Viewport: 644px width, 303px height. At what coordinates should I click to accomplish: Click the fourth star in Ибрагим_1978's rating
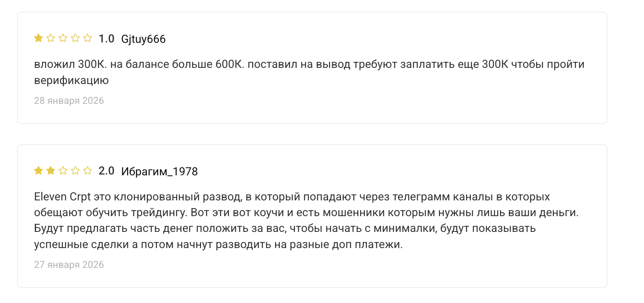(x=75, y=171)
